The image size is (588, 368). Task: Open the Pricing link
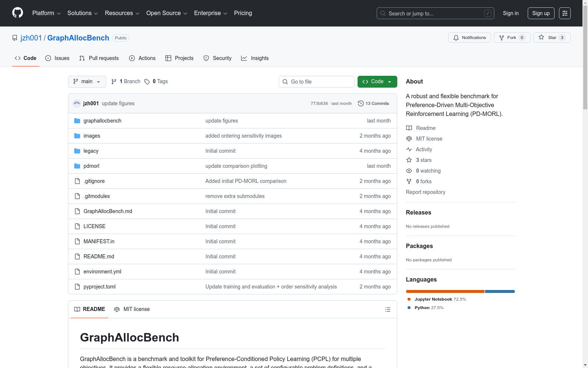click(x=243, y=13)
